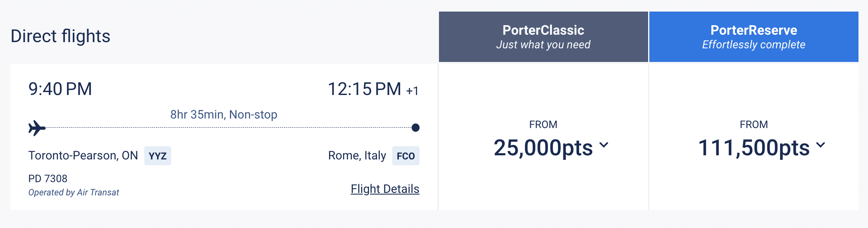Viewport: 868px width, 228px height.
Task: Click the flight number PD 7308
Action: tap(48, 178)
